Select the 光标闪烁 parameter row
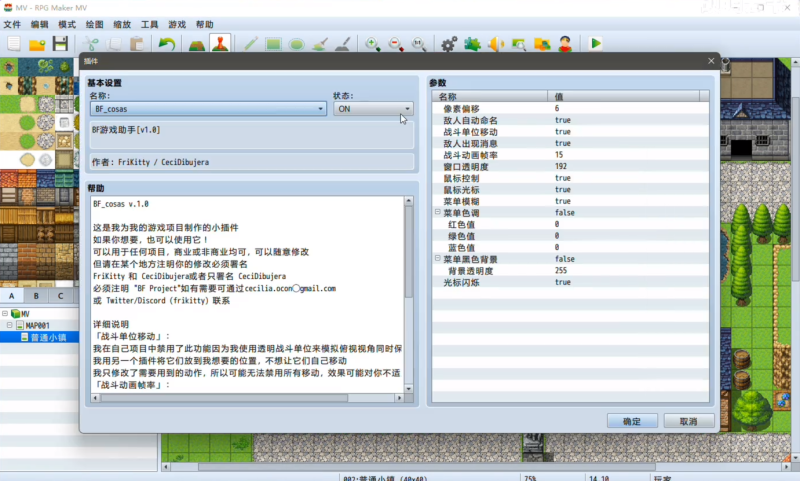Viewport: 800px width, 481px height. coord(570,283)
